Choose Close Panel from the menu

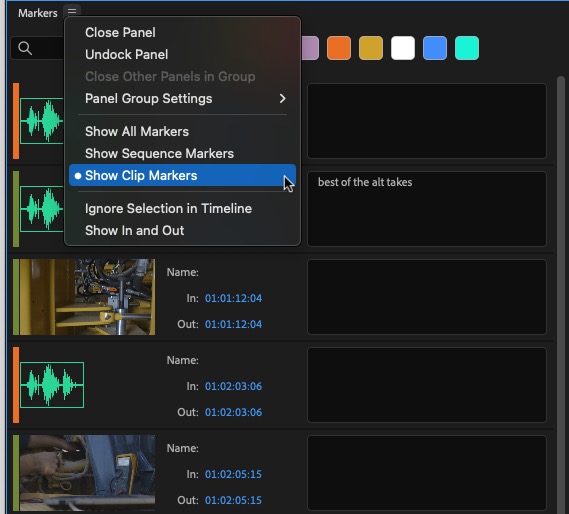(120, 33)
